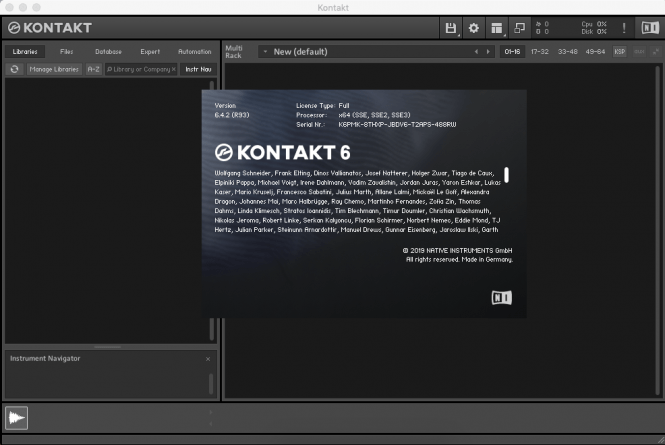665x445 pixels.
Task: Switch to the Expert tab
Action: 150,52
